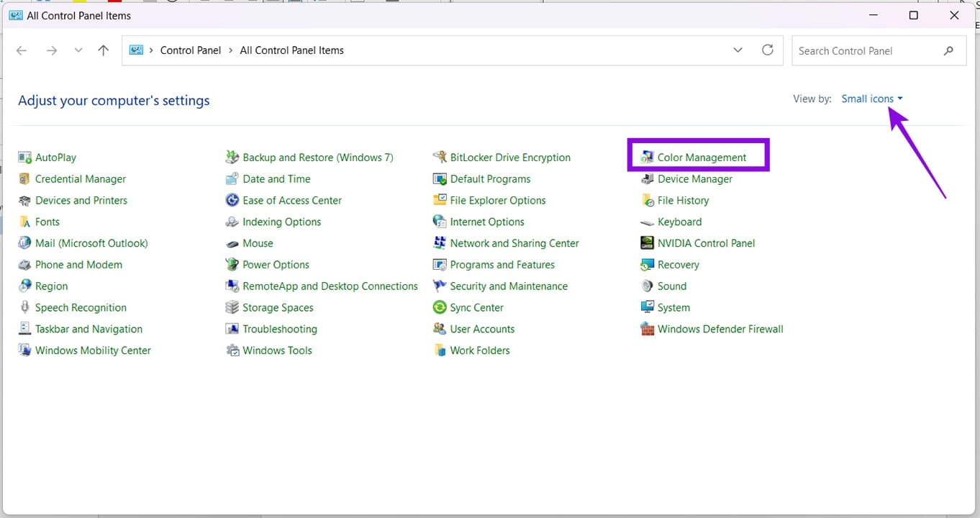Click the Sync Center green icon
This screenshot has height=518, width=980.
pyautogui.click(x=439, y=308)
